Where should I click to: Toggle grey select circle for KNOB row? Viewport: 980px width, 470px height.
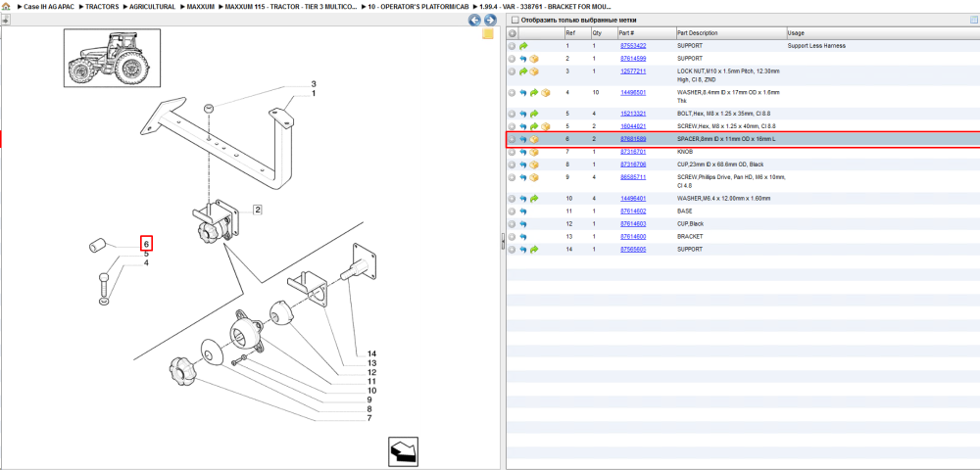pos(512,152)
